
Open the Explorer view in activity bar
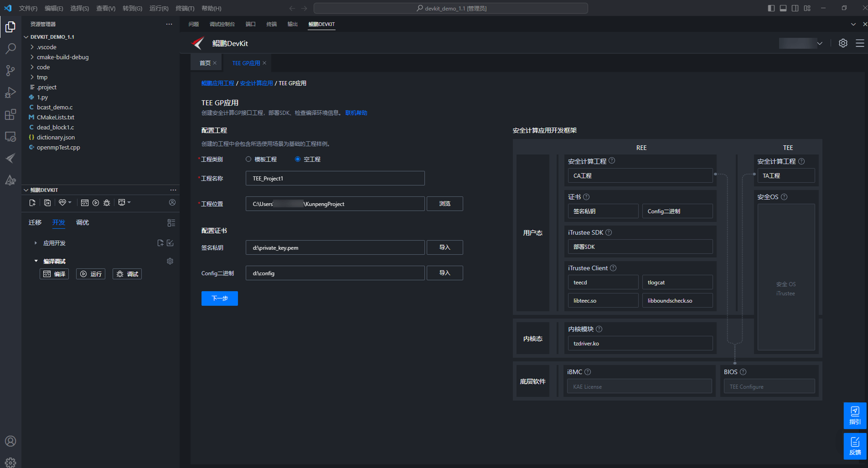[x=10, y=27]
